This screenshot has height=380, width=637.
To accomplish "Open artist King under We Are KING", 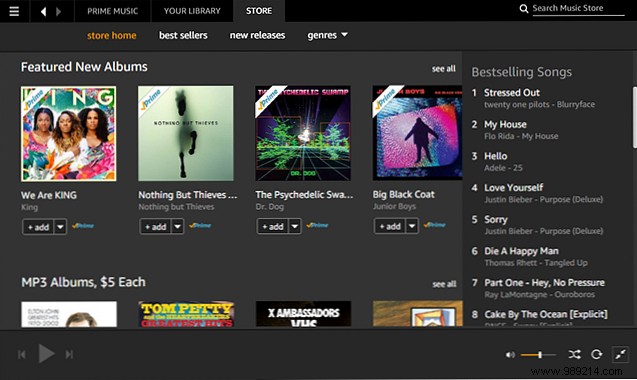I will 30,207.
